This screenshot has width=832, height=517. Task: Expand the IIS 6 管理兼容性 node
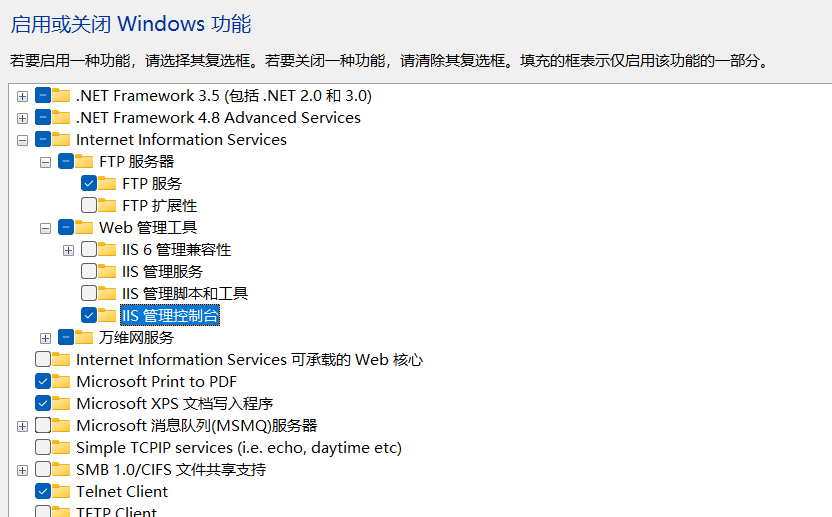(x=68, y=250)
